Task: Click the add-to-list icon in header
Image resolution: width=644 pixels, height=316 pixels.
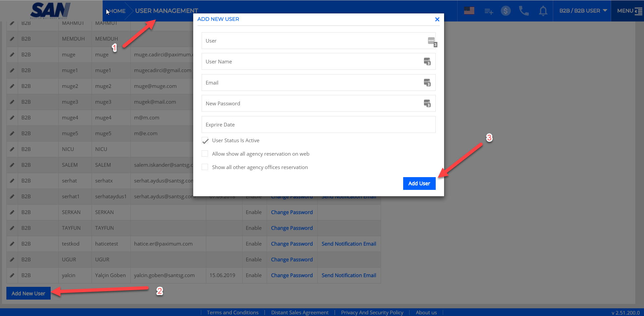Action: click(x=488, y=11)
